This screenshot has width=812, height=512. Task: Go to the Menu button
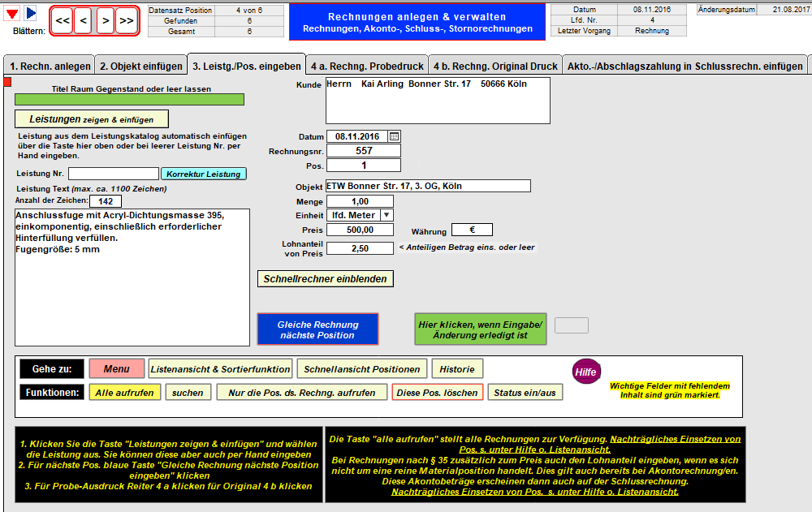pyautogui.click(x=116, y=368)
